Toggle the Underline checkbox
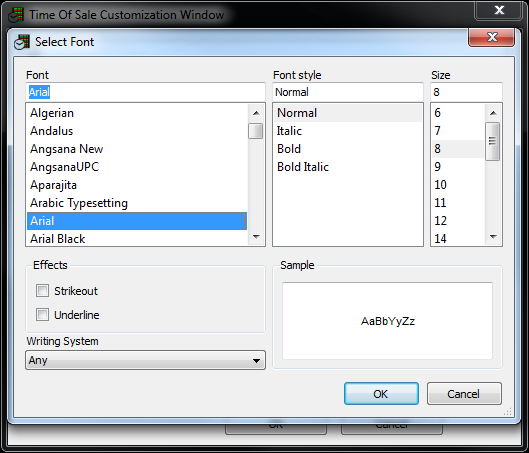The width and height of the screenshot is (529, 453). (x=43, y=314)
